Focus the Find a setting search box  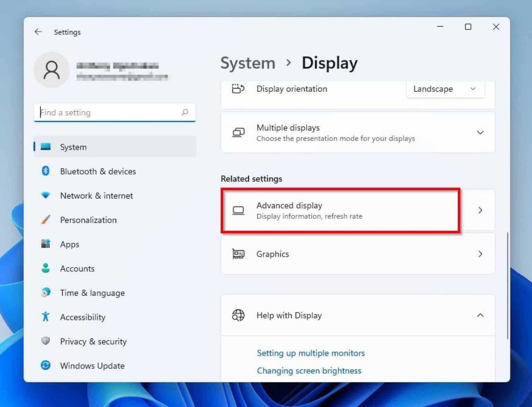[115, 112]
